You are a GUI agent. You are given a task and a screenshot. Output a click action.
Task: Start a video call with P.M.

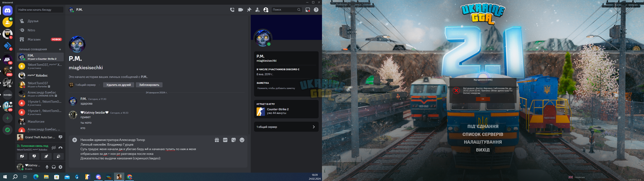[241, 10]
